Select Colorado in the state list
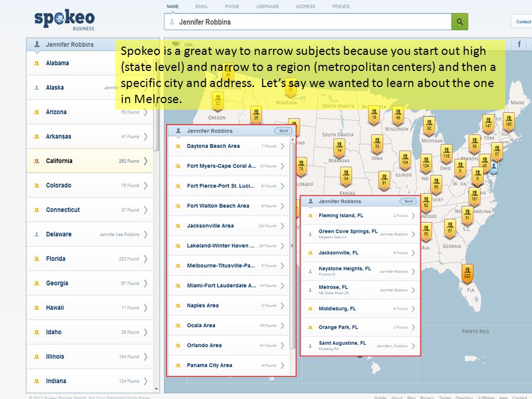This screenshot has height=399, width=532. click(x=90, y=185)
